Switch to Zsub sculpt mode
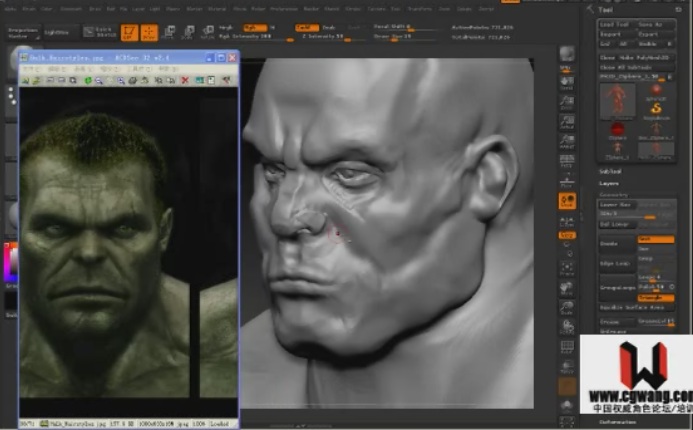Screen dimensions: 693x430 329,27
